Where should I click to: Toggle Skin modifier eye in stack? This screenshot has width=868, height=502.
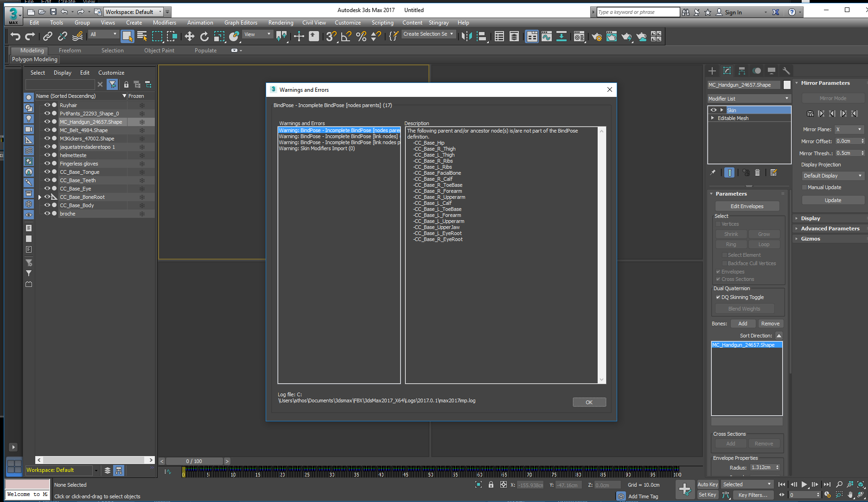coord(714,110)
